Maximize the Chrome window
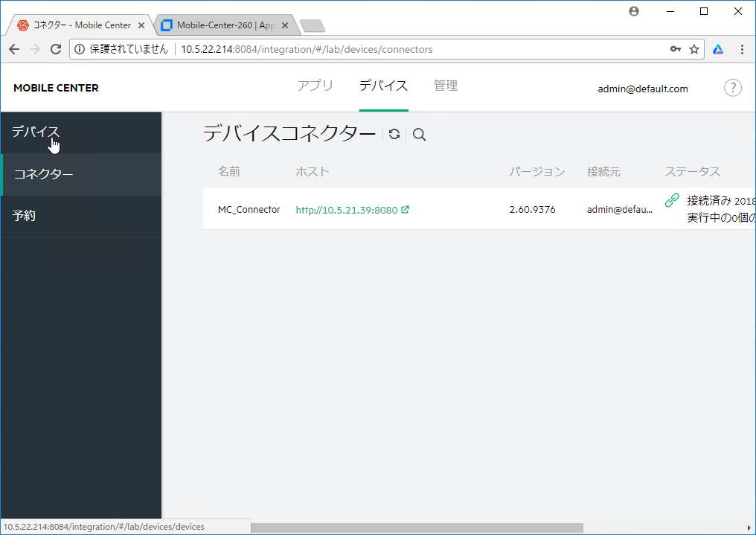The width and height of the screenshot is (756, 535). (x=704, y=11)
